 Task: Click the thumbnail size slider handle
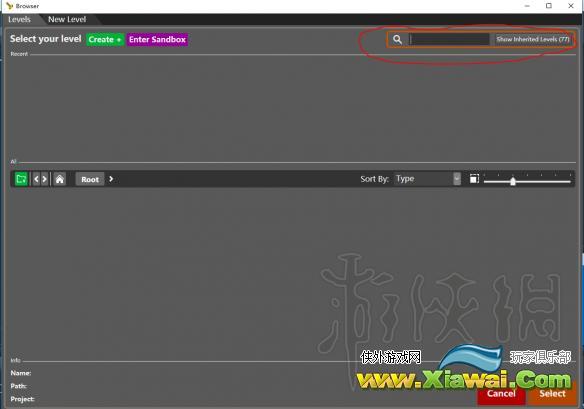coord(513,181)
